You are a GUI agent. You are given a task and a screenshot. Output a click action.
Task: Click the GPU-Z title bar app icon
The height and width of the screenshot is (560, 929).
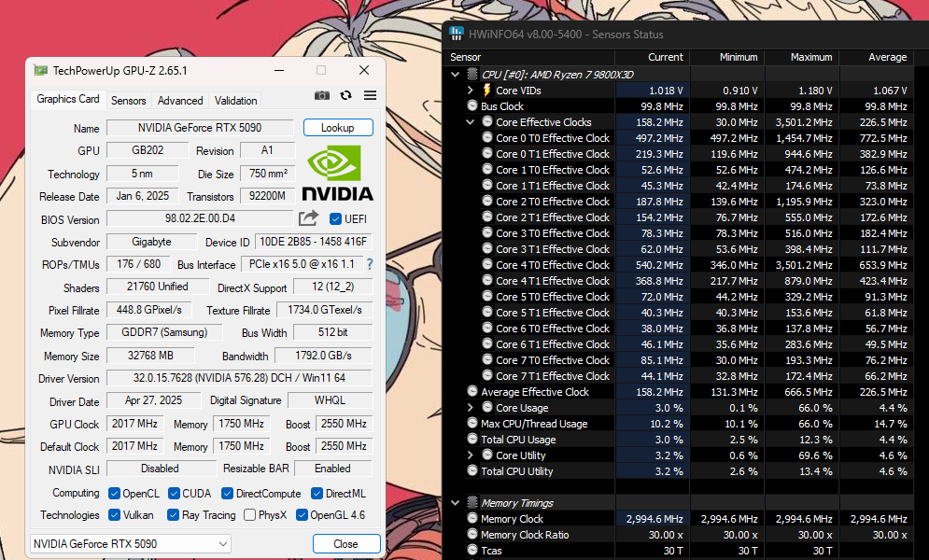[x=40, y=70]
